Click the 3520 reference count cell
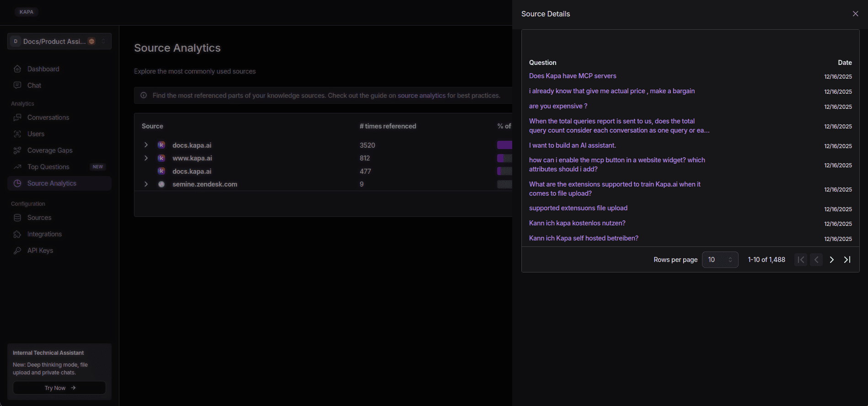The image size is (868, 406). 367,145
